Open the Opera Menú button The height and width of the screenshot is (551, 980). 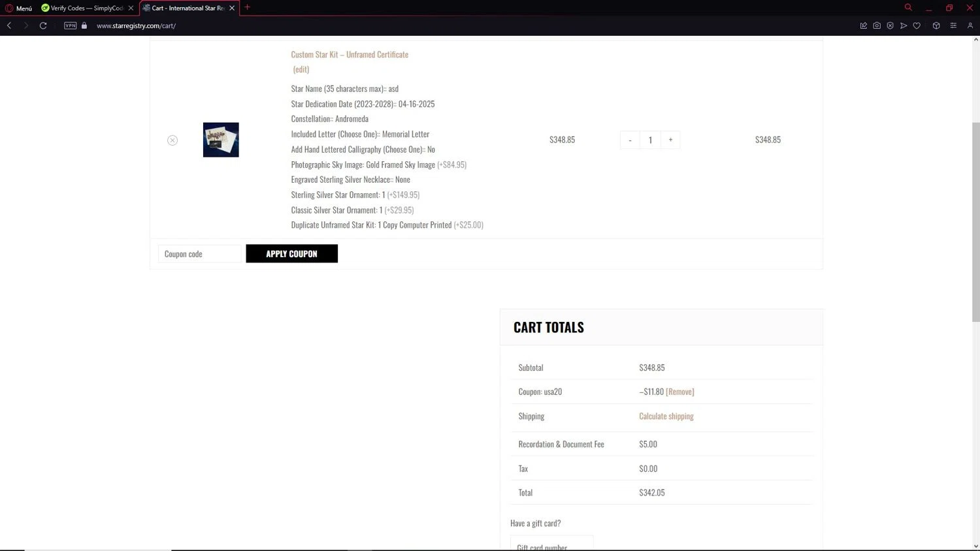pos(19,8)
